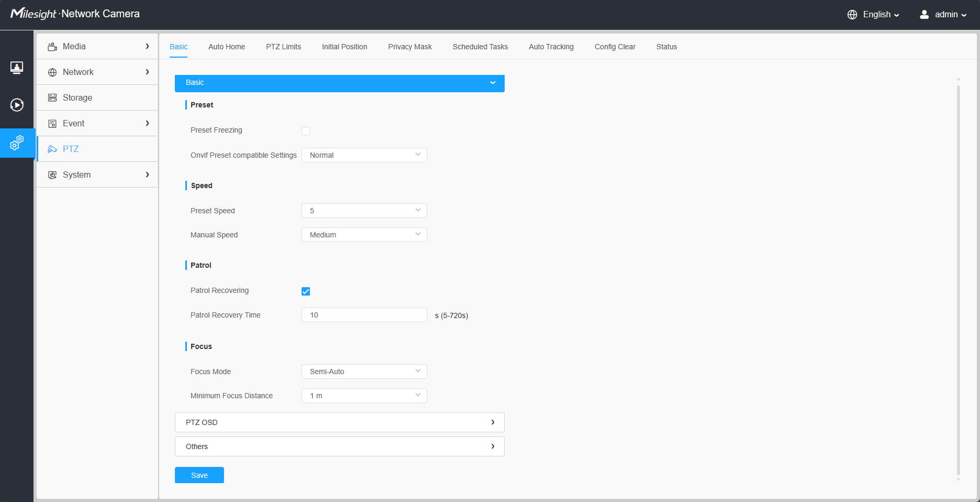Expand the Media menu chevron
The width and height of the screenshot is (980, 502).
point(147,46)
